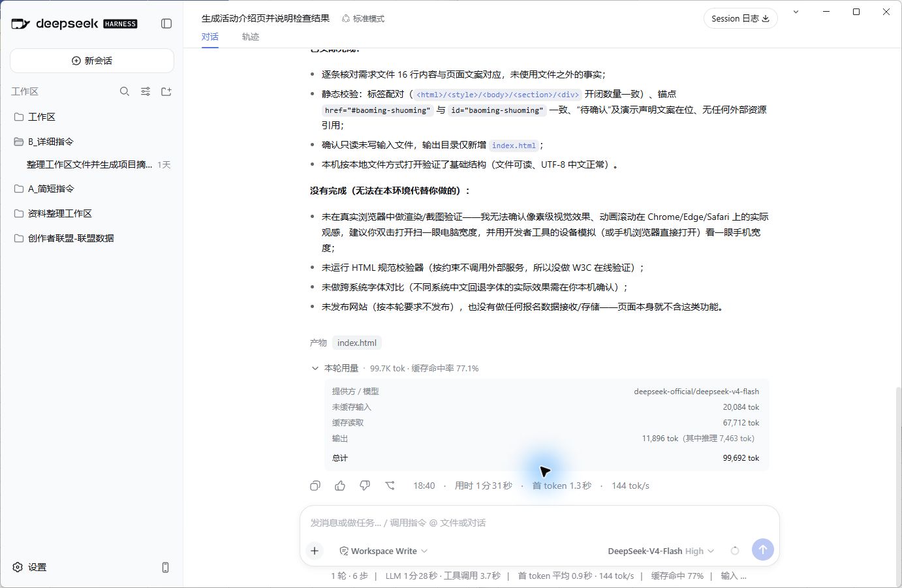Open the index.html artifact chip
Screen dimensions: 902x588
(357, 343)
